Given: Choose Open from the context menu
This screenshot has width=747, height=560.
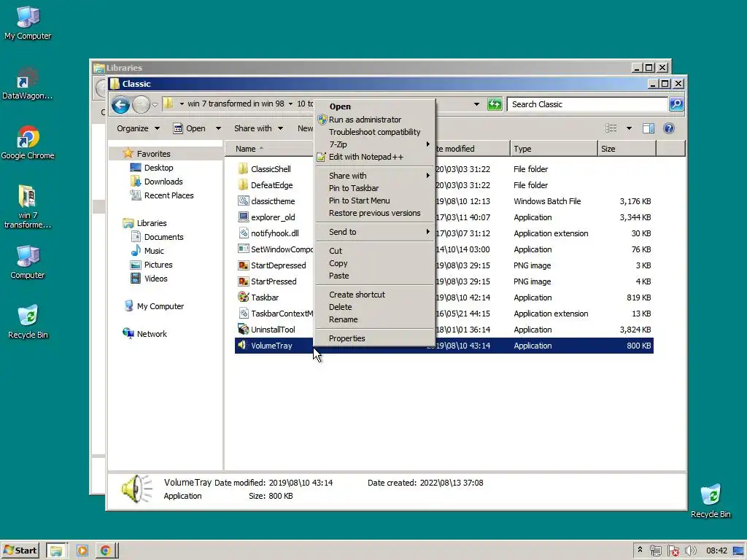Looking at the screenshot, I should [375, 106].
